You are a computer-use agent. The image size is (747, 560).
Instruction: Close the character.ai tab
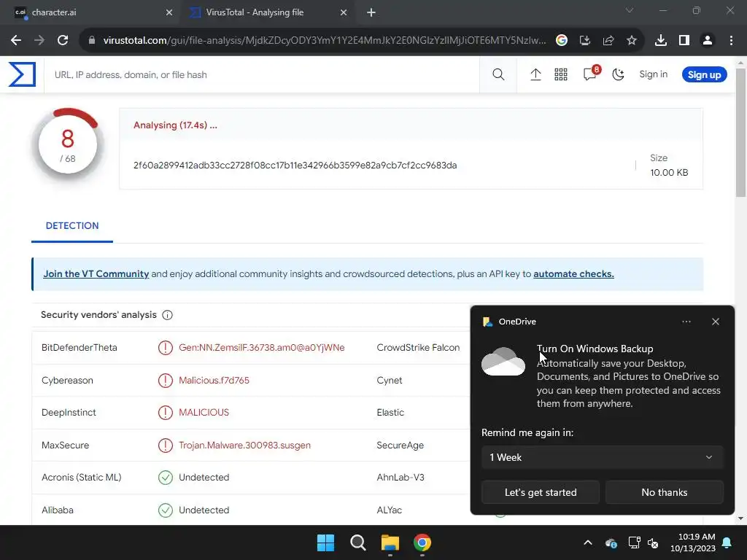(169, 12)
